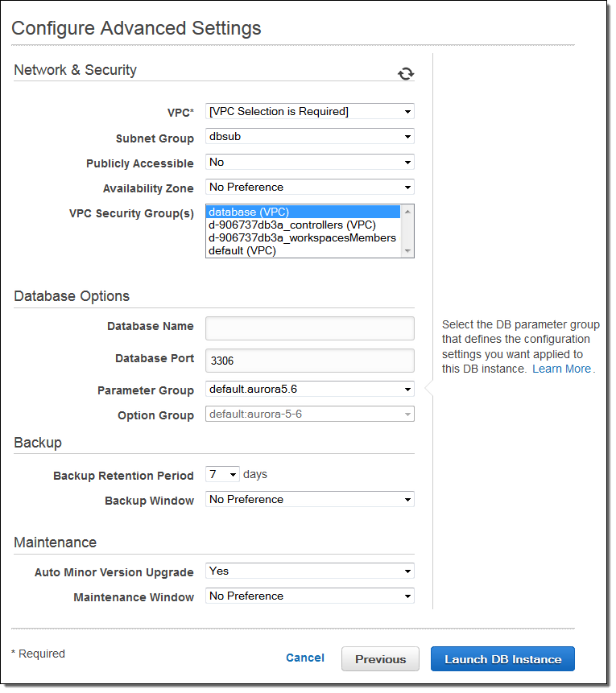Image resolution: width=616 pixels, height=693 pixels.
Task: Open the VPC selection dropdown
Action: pyautogui.click(x=310, y=112)
